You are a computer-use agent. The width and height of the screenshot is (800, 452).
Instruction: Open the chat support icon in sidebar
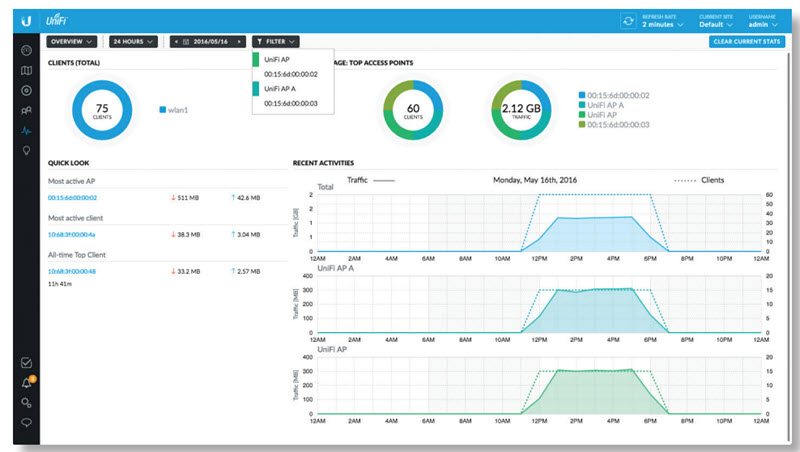[x=26, y=422]
